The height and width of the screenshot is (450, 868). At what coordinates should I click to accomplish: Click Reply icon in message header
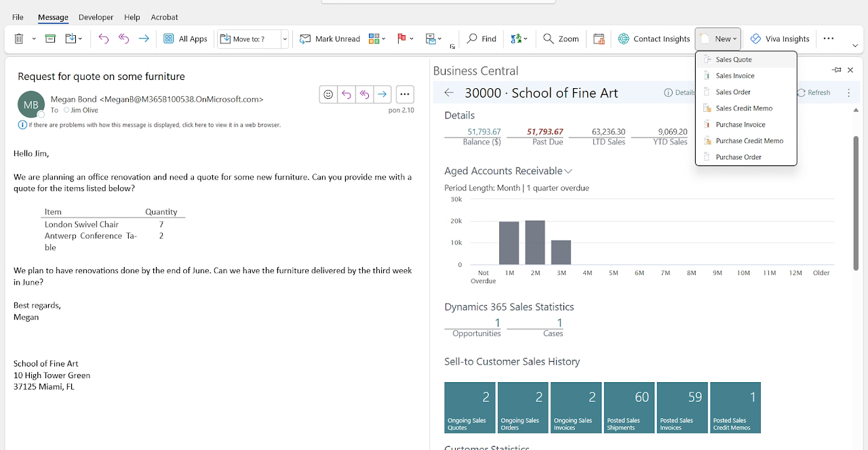pyautogui.click(x=347, y=94)
